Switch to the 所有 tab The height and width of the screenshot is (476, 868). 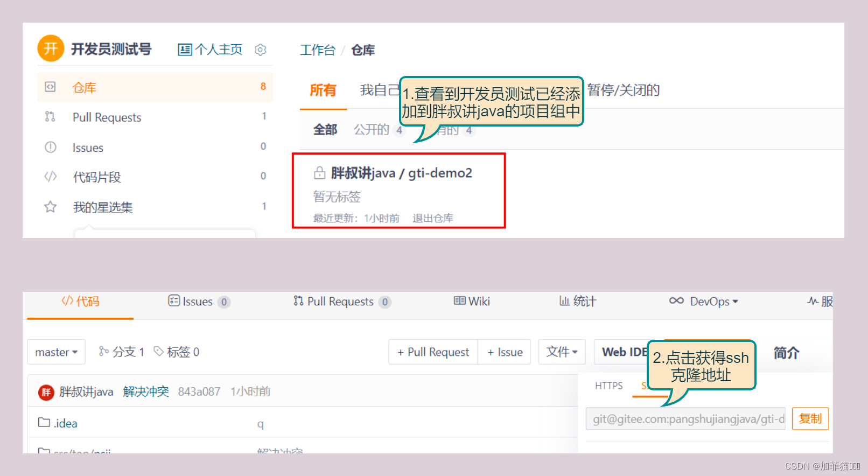coord(323,90)
